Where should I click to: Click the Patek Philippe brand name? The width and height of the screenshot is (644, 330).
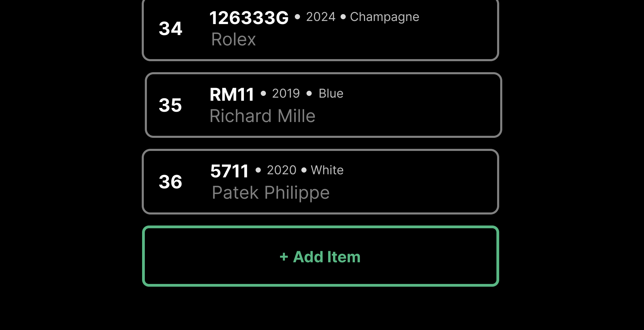tap(271, 192)
